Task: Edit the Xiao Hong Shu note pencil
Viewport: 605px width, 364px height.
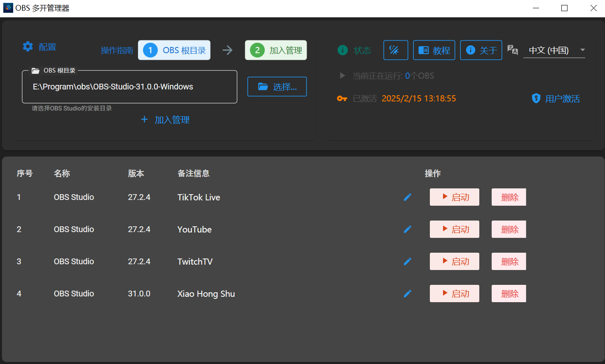Action: point(408,294)
